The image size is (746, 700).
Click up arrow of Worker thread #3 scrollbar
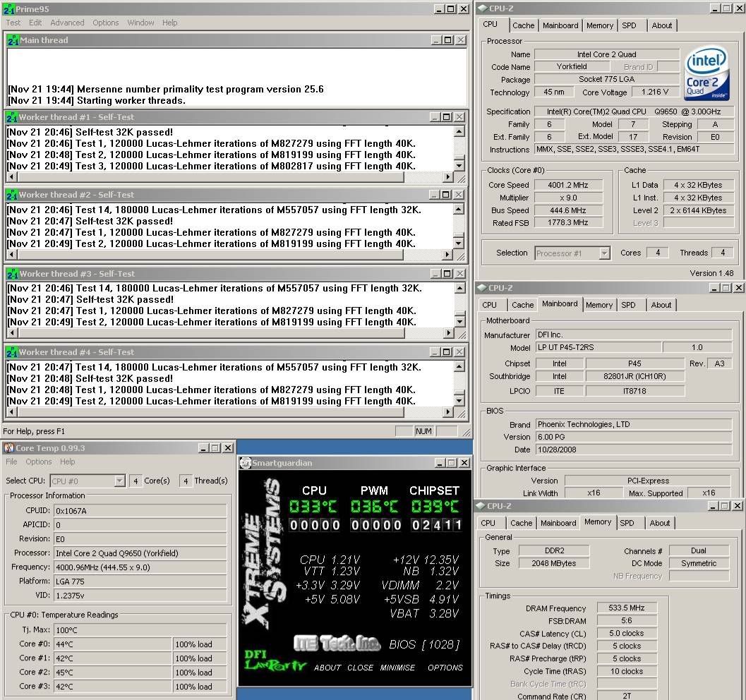(459, 288)
